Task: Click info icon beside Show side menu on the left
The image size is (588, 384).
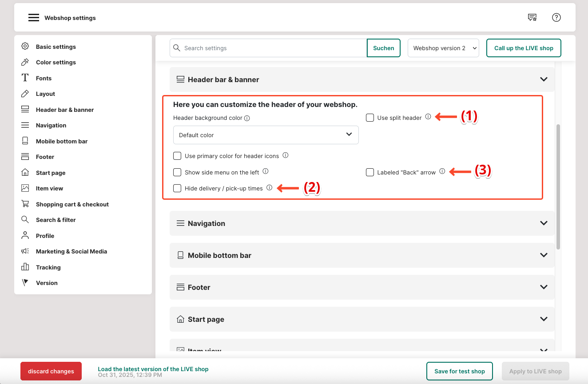Action: click(x=266, y=171)
